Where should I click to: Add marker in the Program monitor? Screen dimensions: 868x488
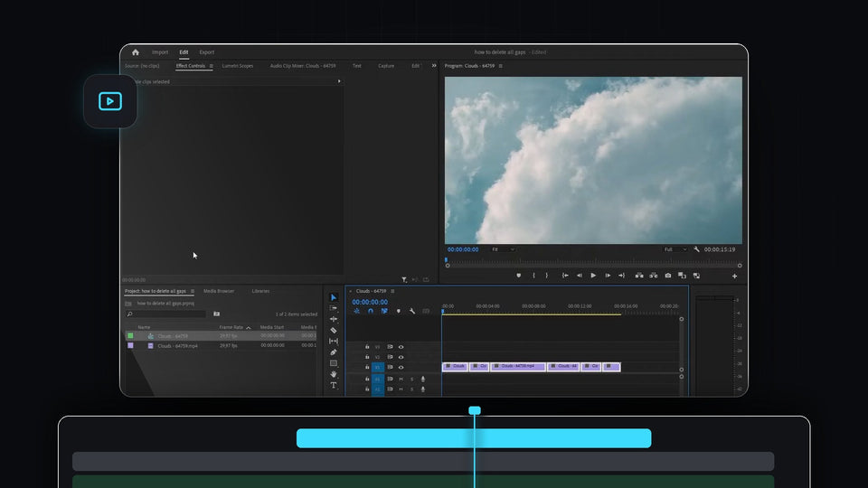pyautogui.click(x=519, y=276)
